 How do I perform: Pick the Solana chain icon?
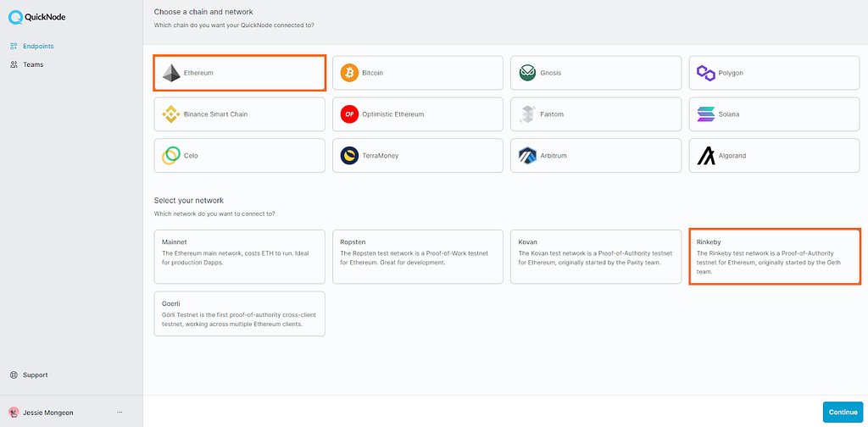[x=706, y=114]
